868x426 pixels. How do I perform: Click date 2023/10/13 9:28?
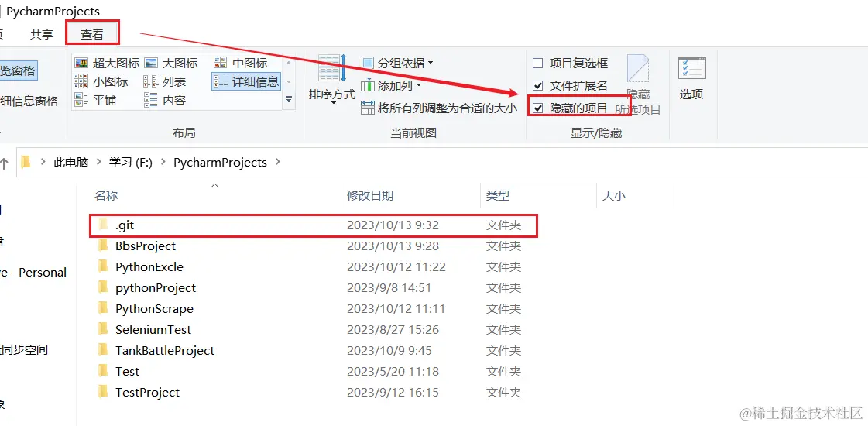(x=393, y=246)
